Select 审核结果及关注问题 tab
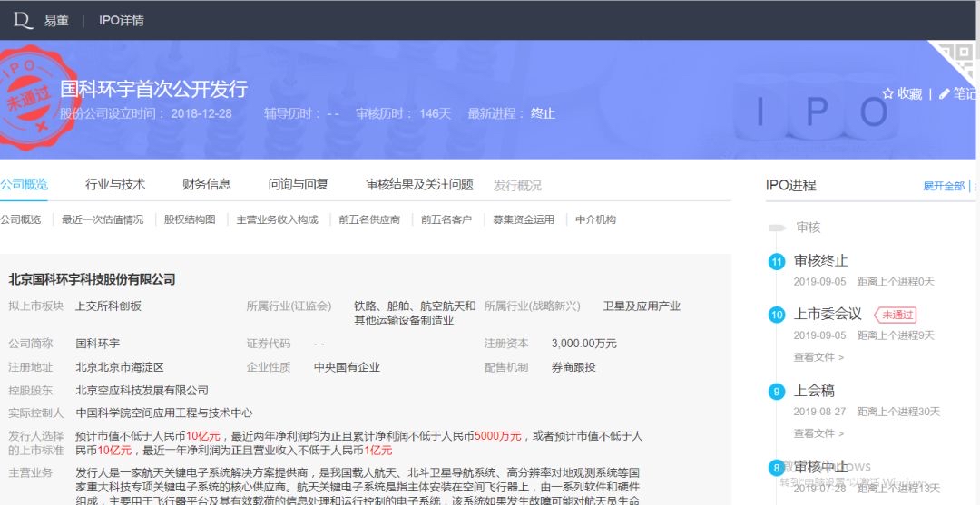The image size is (980, 505). 419,185
